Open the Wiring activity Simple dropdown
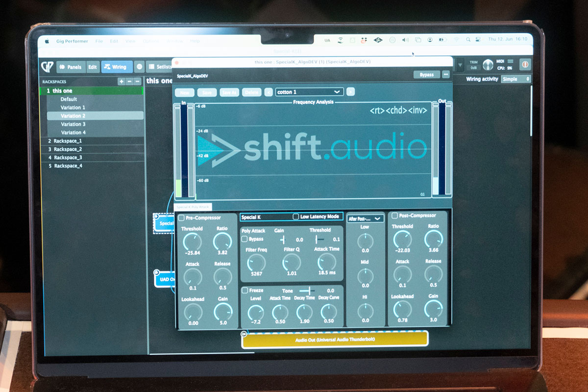588x392 pixels. pyautogui.click(x=515, y=79)
